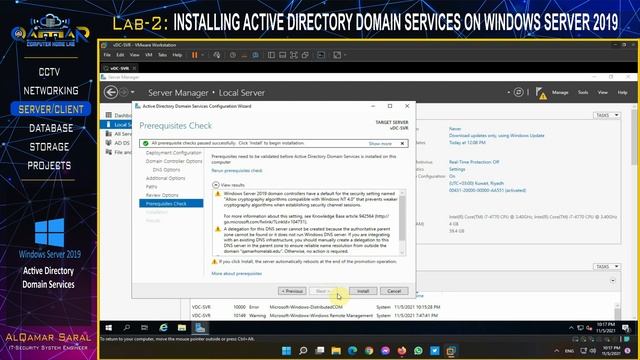Pause the VM using VMware's orange pause icon
The image size is (640, 360).
click(195, 55)
